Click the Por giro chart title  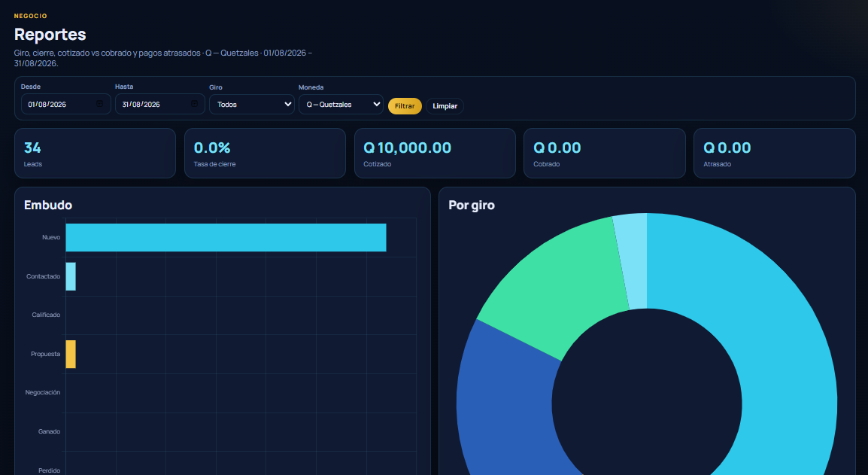point(472,205)
